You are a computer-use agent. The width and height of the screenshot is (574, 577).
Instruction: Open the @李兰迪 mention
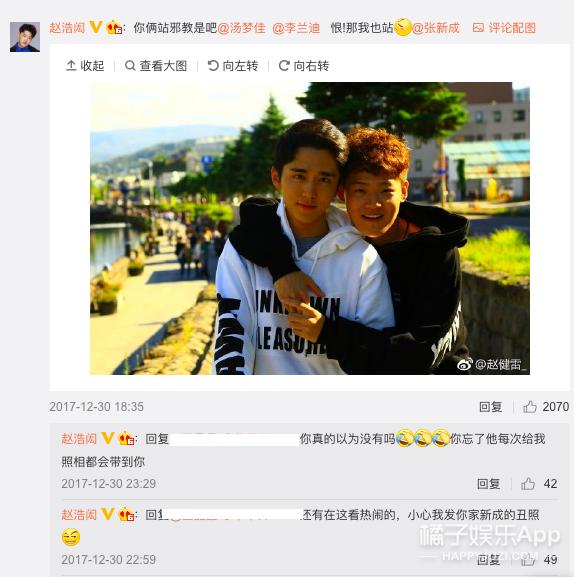pyautogui.click(x=296, y=28)
